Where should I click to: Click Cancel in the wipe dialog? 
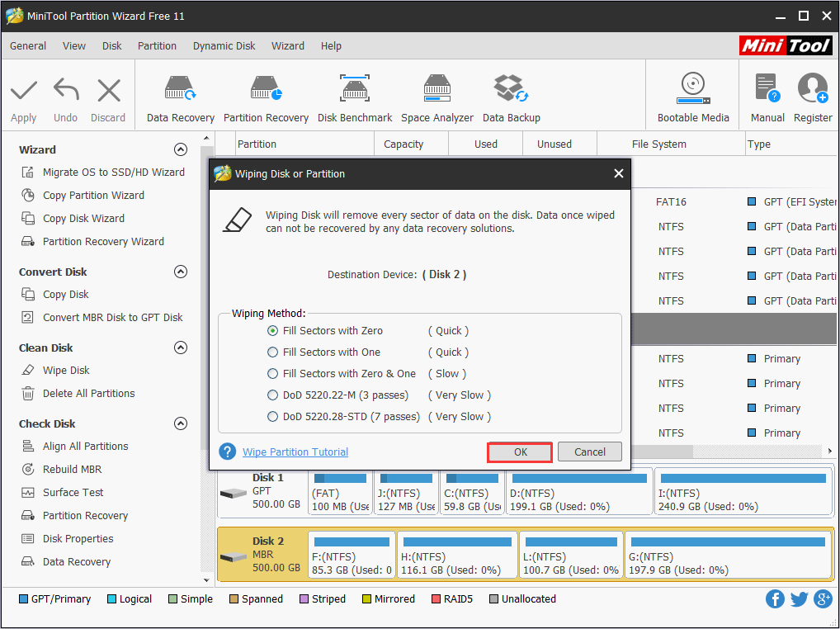590,452
